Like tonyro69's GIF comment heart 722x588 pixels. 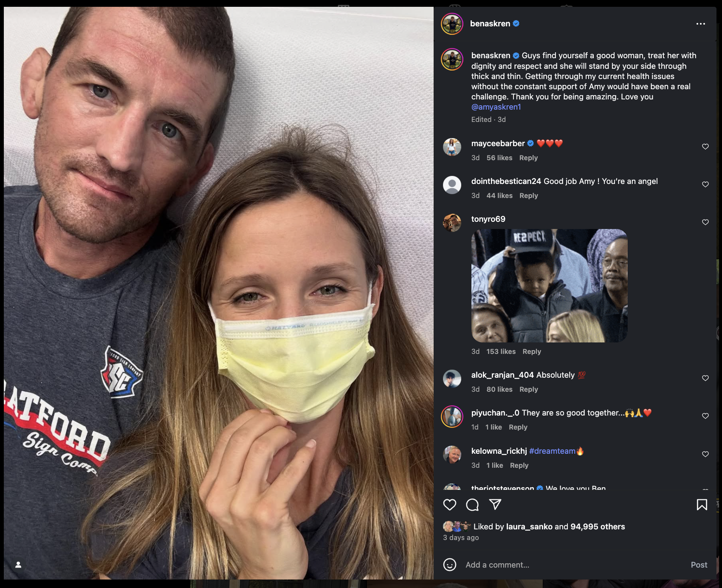(x=705, y=222)
